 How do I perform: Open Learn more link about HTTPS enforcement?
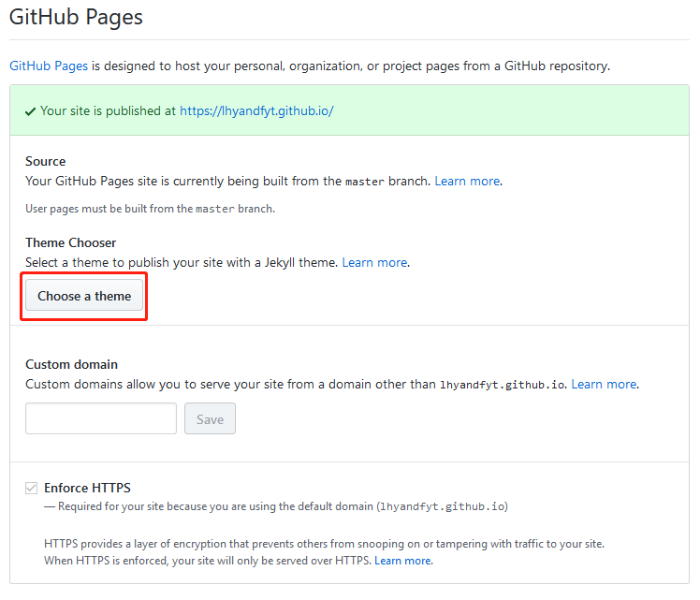click(402, 561)
